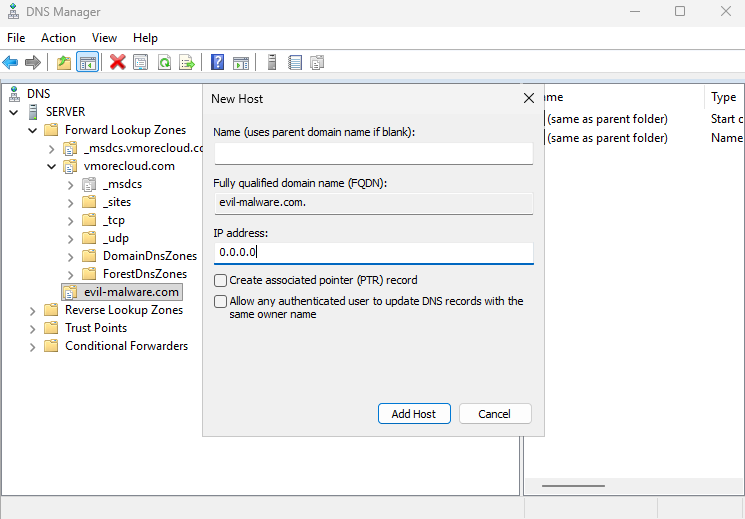Click the Conditional Forwarders folder icon
Viewport: 745px width, 519px height.
pos(51,346)
